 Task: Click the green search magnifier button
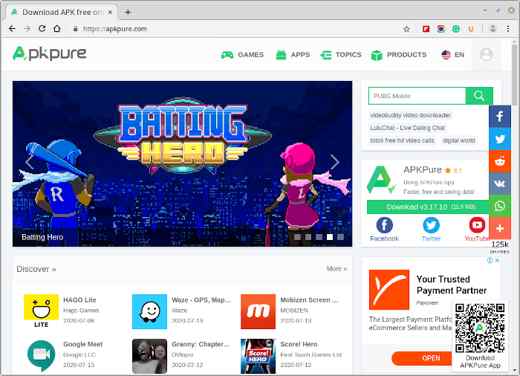pyautogui.click(x=479, y=96)
